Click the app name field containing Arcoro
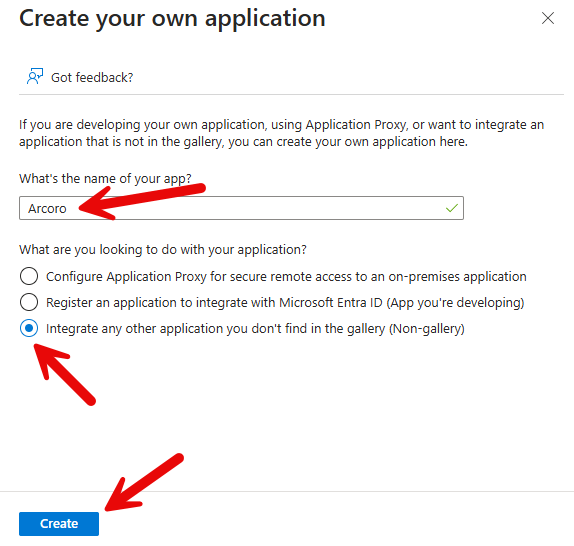This screenshot has width=574, height=546. click(x=241, y=208)
